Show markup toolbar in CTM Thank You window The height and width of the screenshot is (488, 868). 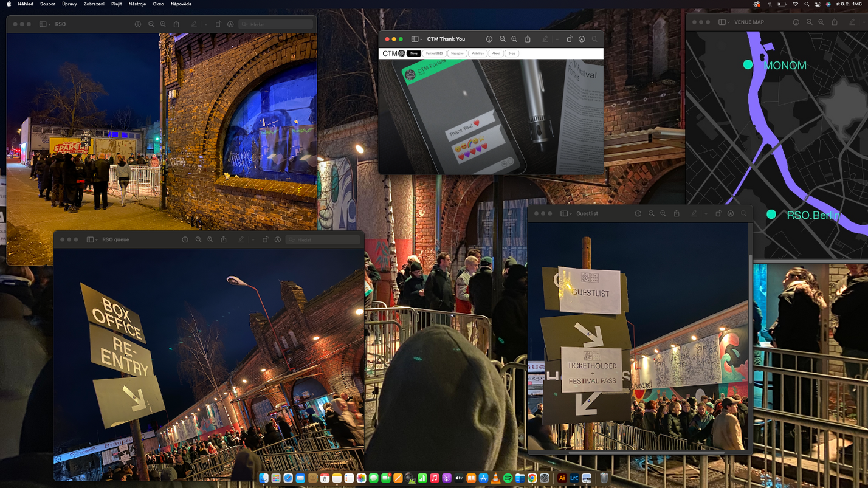pos(582,39)
